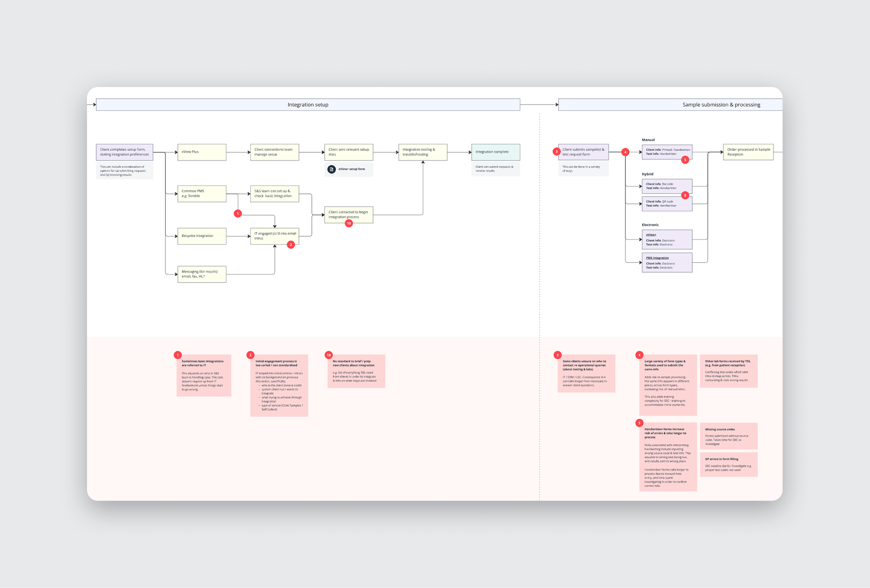Select badge 2 on Initial engagement process note
The image size is (870, 588).
pyautogui.click(x=250, y=355)
